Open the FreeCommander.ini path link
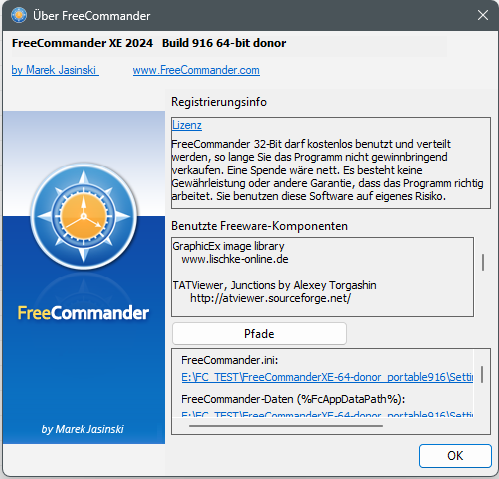 click(x=327, y=377)
